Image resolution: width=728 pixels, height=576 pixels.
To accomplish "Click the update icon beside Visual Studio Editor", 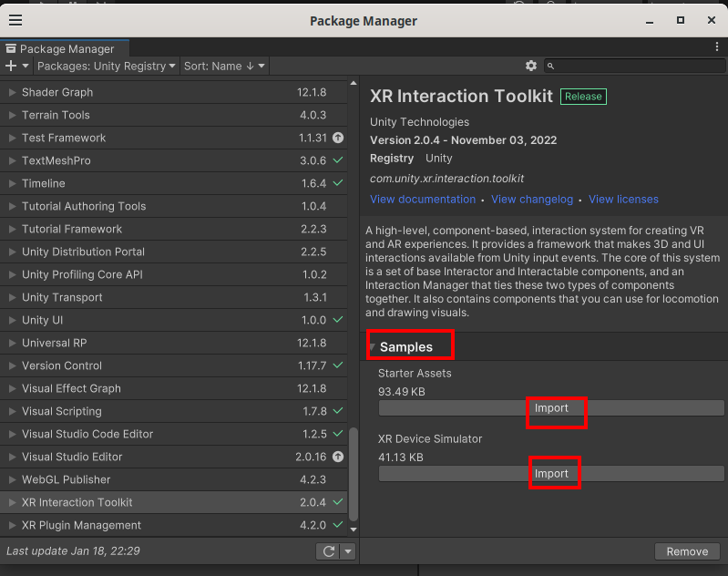I will (x=338, y=457).
